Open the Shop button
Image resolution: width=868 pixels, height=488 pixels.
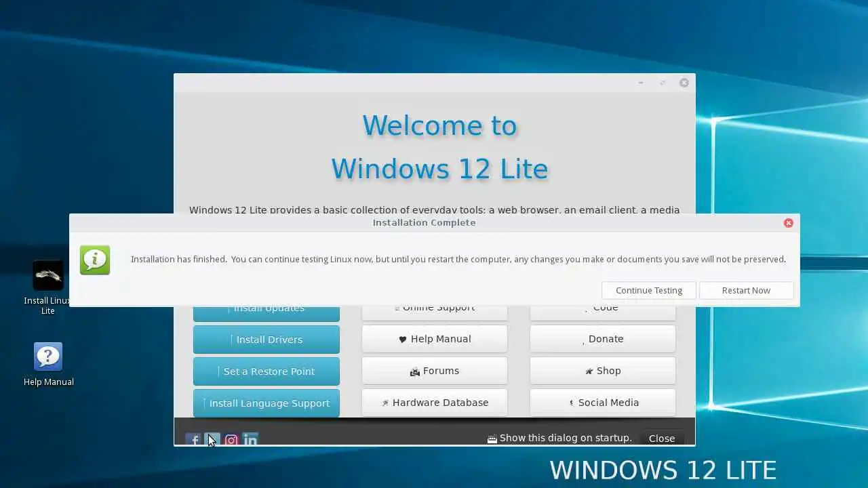click(603, 371)
